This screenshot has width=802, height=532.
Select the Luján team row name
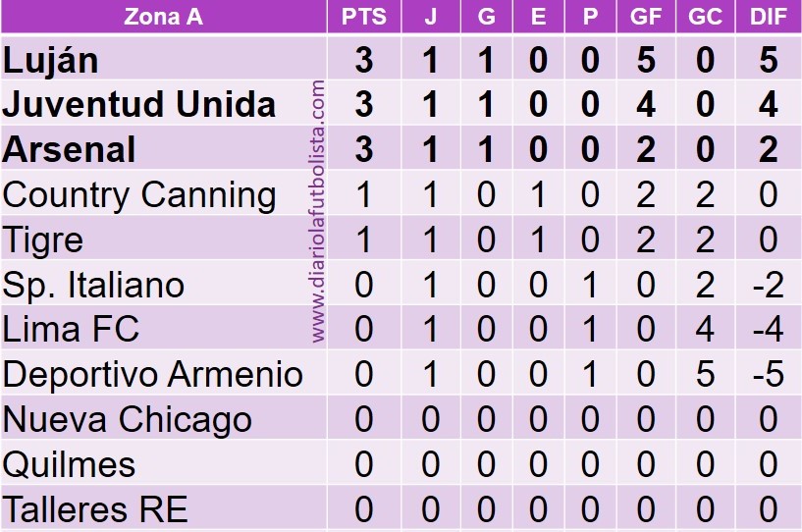(x=50, y=60)
